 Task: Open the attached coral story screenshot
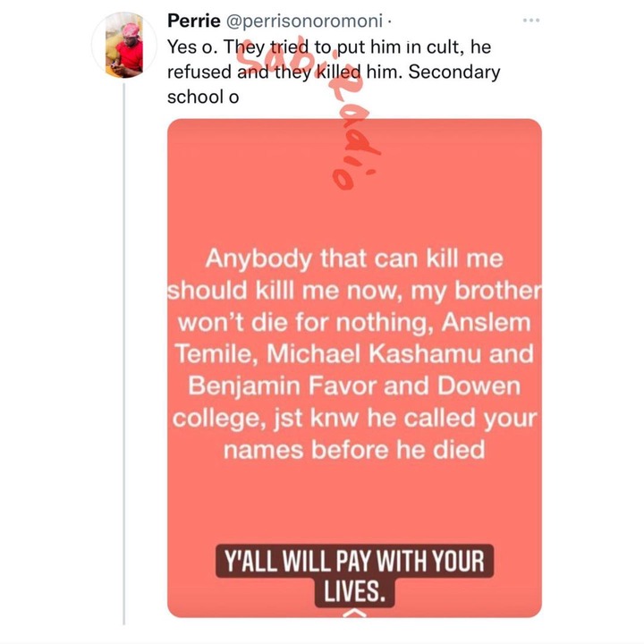(x=354, y=368)
